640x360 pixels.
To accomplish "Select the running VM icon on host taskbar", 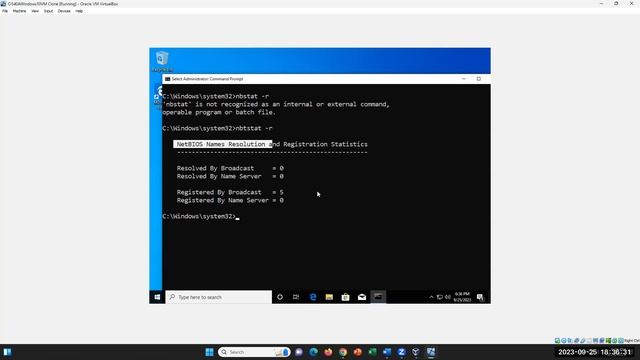I will [431, 352].
